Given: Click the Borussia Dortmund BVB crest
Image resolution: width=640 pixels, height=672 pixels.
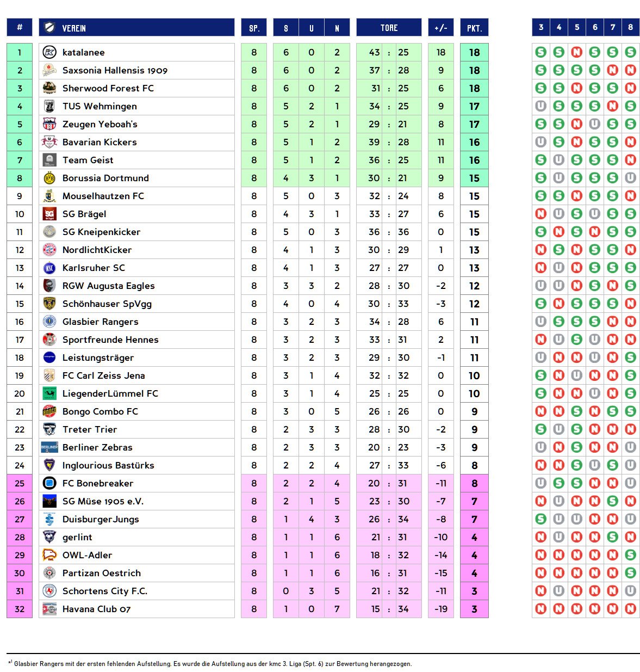Looking at the screenshot, I should (x=49, y=178).
